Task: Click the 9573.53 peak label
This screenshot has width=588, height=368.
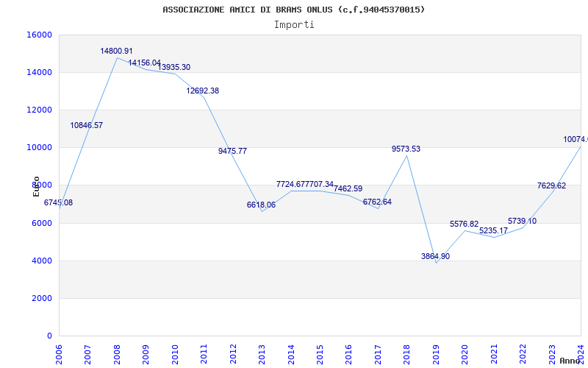Action: click(406, 149)
